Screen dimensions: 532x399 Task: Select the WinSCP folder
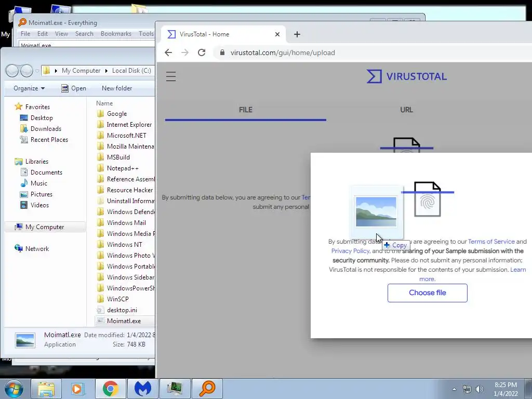click(x=113, y=299)
